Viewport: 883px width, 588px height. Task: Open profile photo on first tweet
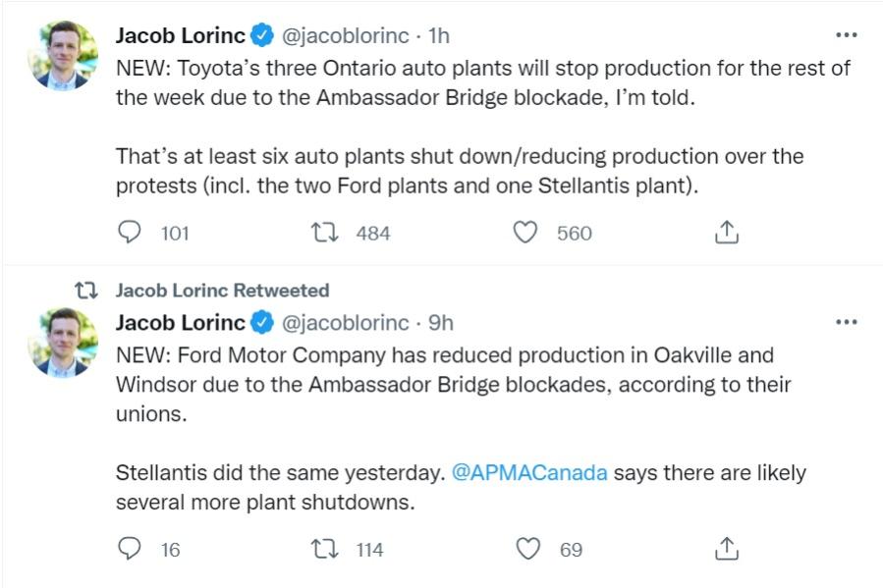pyautogui.click(x=63, y=56)
